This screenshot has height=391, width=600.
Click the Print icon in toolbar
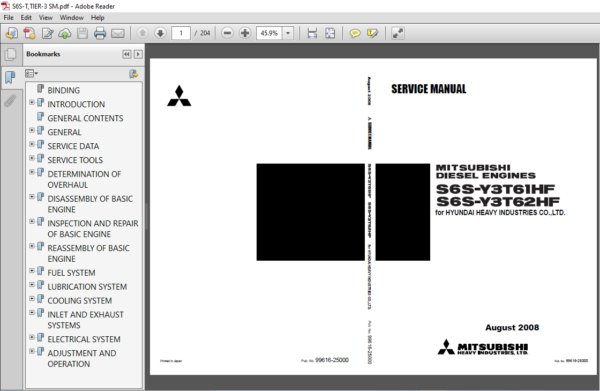point(100,34)
